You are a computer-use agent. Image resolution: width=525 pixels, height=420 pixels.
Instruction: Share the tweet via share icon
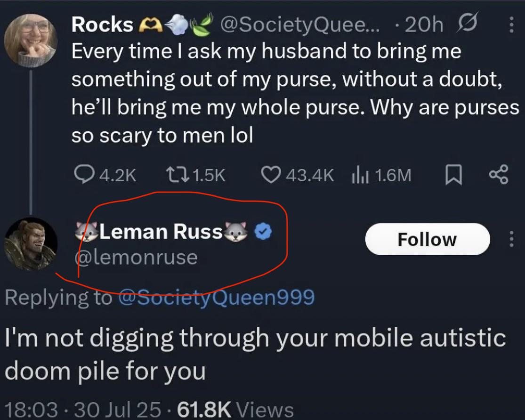coord(499,175)
